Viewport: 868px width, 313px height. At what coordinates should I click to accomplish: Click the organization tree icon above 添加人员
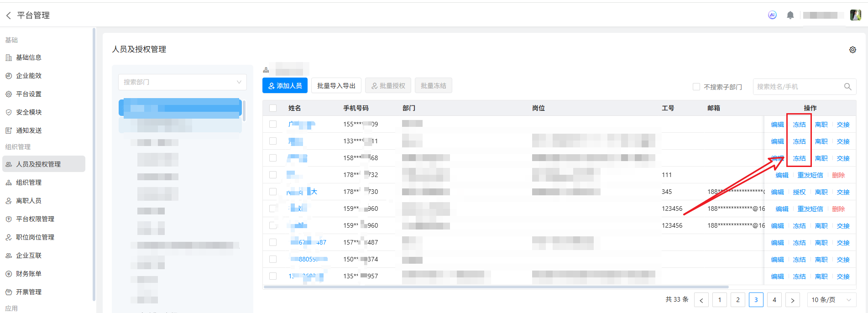click(266, 70)
